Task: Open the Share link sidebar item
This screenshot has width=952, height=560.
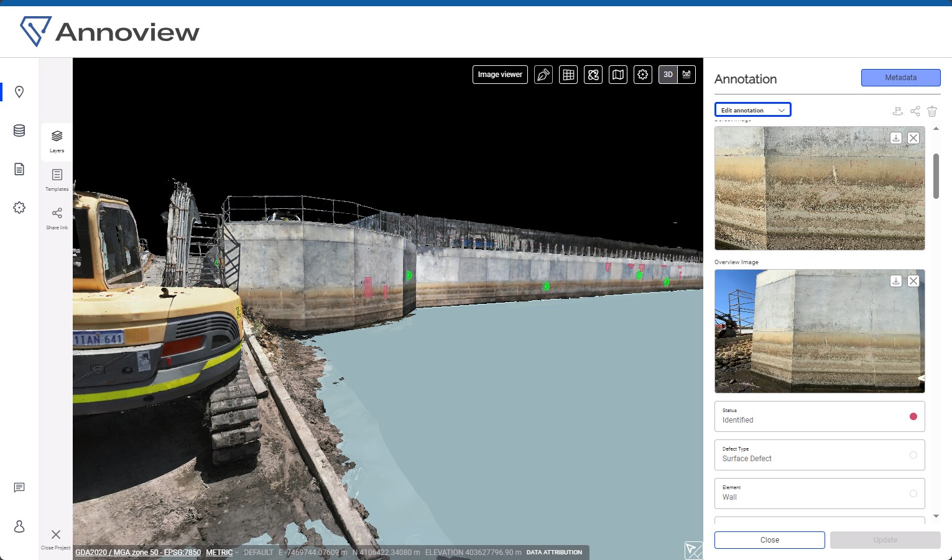Action: tap(57, 218)
